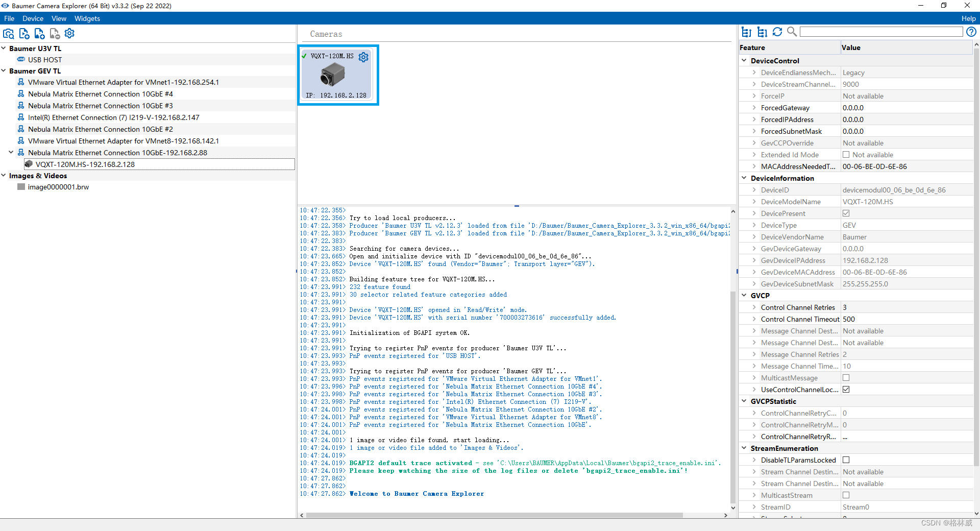Enable MulticastStream checkbox
This screenshot has width=980, height=531.
point(846,495)
